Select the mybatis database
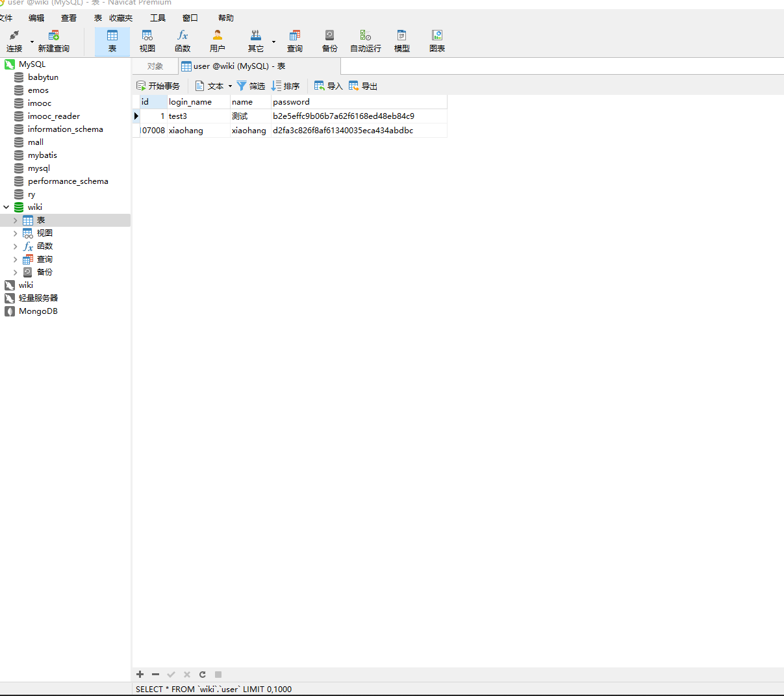This screenshot has height=696, width=784. pos(42,155)
